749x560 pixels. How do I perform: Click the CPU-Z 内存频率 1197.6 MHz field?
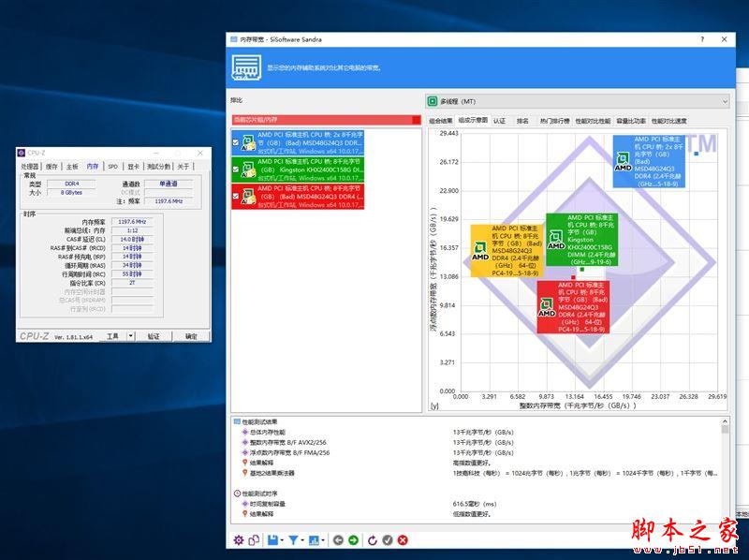(132, 222)
